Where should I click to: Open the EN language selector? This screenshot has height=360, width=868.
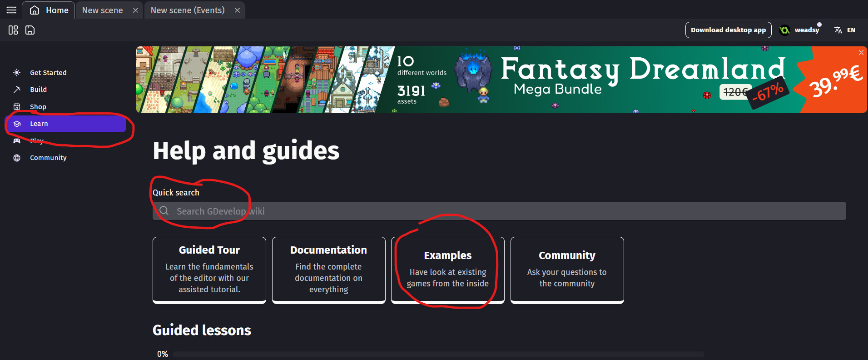(x=851, y=30)
